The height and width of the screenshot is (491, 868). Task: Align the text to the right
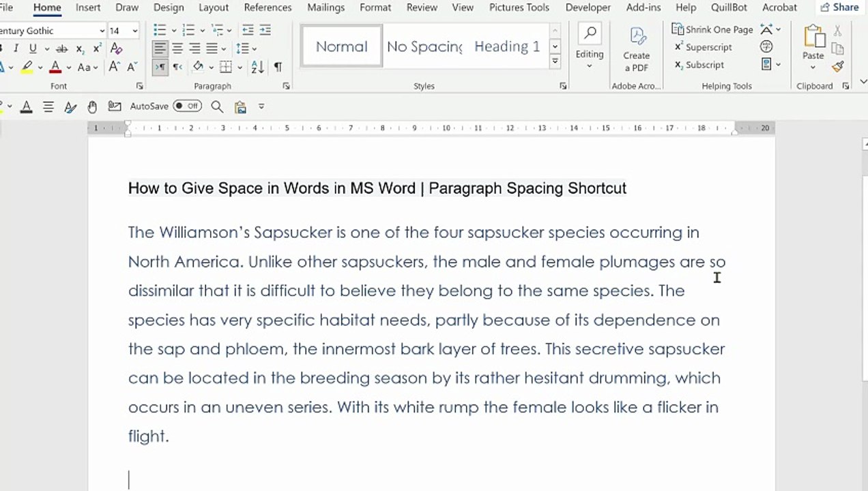[x=194, y=48]
